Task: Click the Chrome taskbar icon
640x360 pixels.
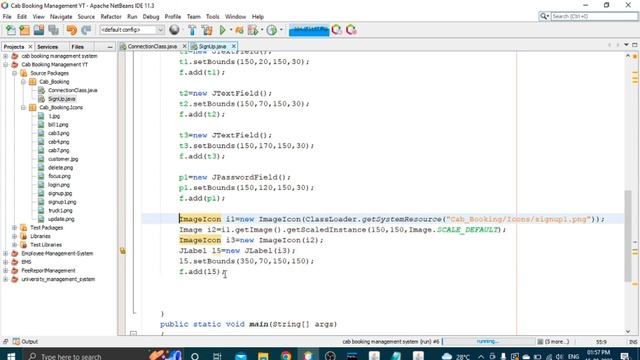Action: tap(286, 356)
